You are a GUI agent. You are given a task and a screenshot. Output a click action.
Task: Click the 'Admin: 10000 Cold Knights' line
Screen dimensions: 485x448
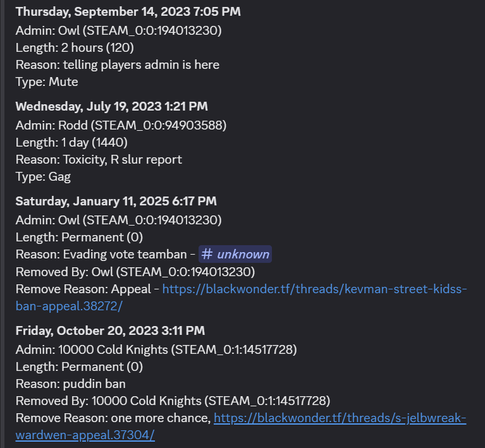[x=156, y=349]
